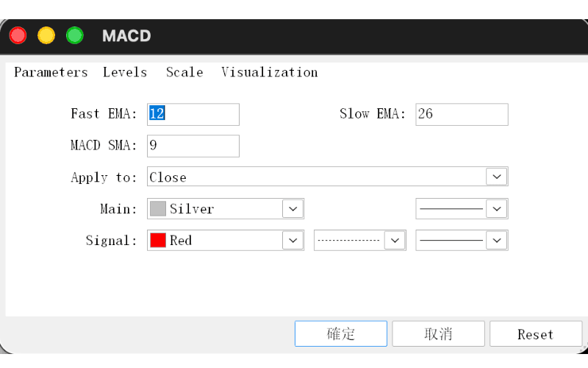Viewport: 588px width, 368px height.
Task: Expand the Main line width dropdown
Action: [497, 209]
